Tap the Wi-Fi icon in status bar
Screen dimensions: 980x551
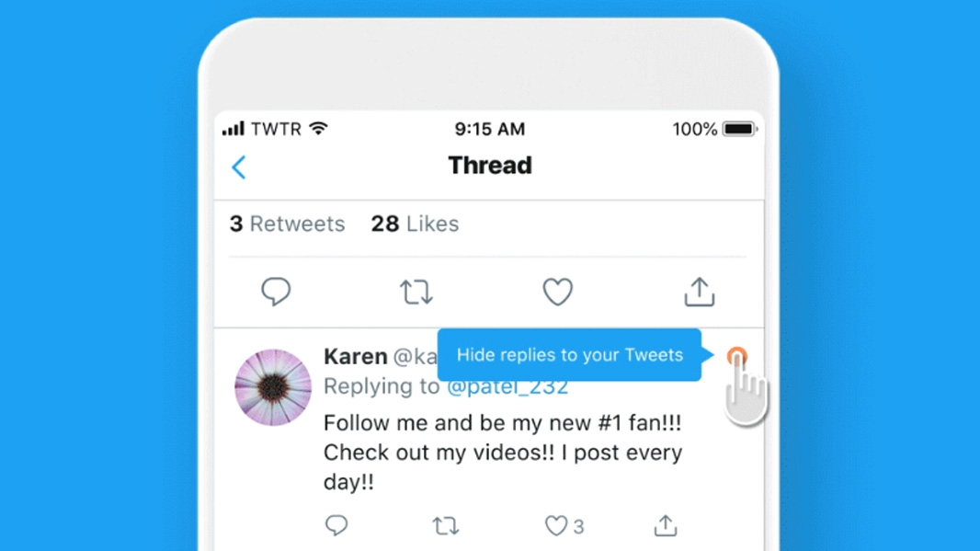click(318, 129)
